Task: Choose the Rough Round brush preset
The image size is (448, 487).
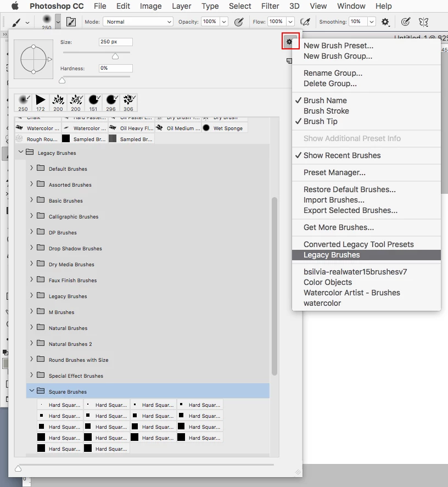Action: point(38,139)
